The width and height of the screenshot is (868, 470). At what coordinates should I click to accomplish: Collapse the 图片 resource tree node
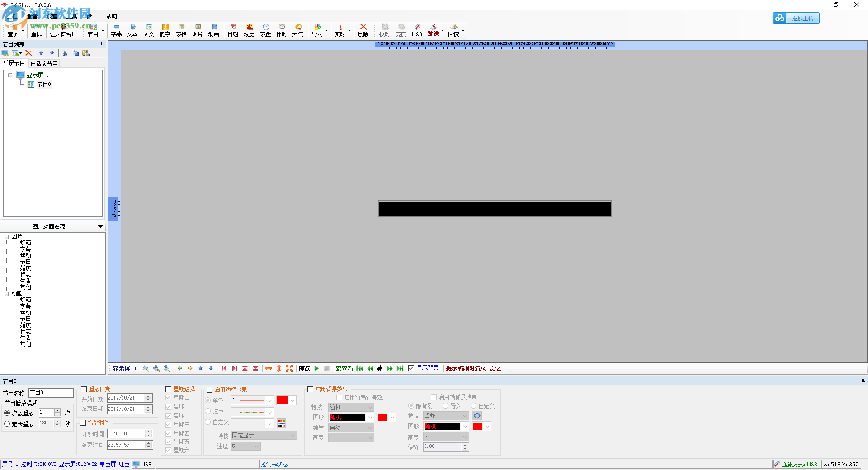7,237
